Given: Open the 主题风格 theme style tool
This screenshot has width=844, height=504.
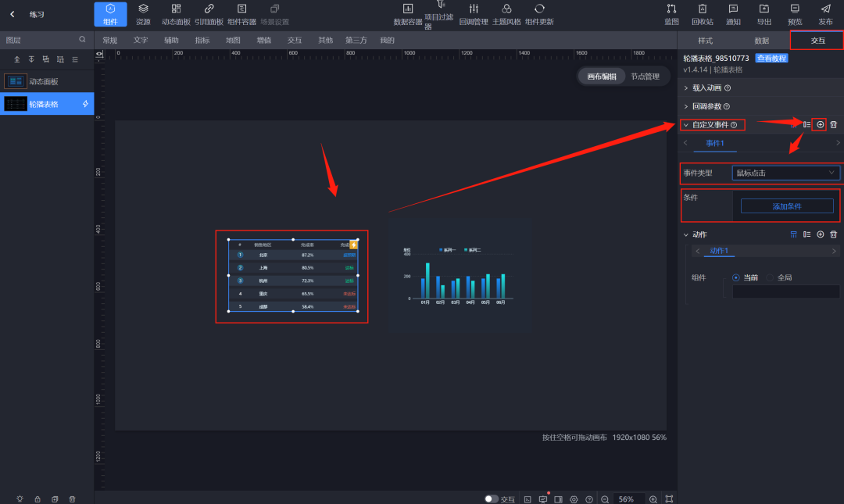Looking at the screenshot, I should 506,15.
